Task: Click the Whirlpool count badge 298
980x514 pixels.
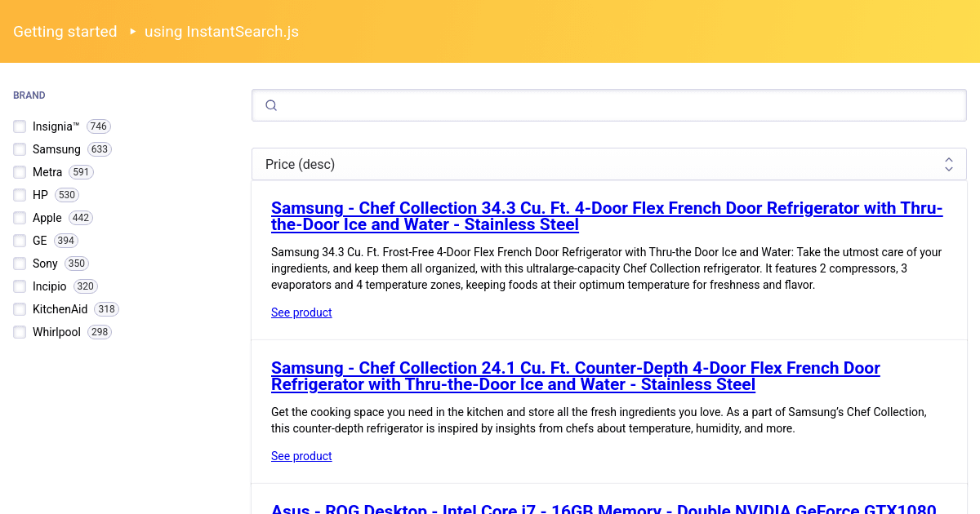Action: (x=100, y=332)
